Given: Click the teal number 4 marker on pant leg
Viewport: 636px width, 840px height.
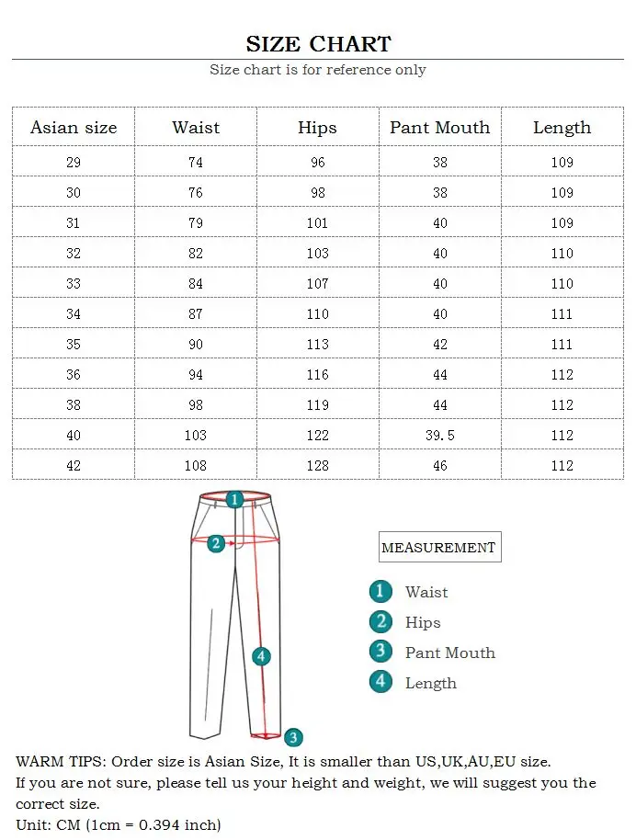Looking at the screenshot, I should 261,656.
